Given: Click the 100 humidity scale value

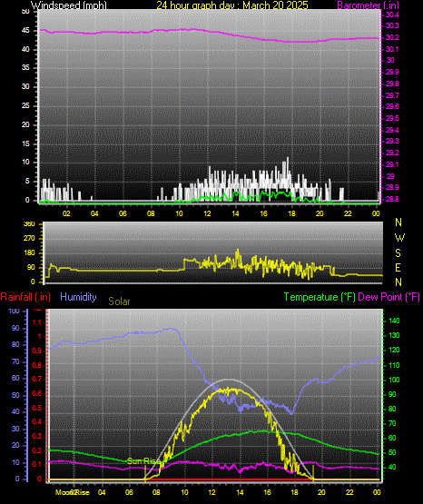Looking at the screenshot, I should tap(15, 311).
